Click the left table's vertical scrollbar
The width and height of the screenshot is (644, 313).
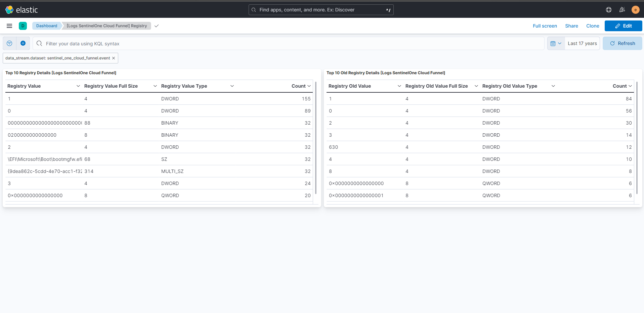coord(316,138)
